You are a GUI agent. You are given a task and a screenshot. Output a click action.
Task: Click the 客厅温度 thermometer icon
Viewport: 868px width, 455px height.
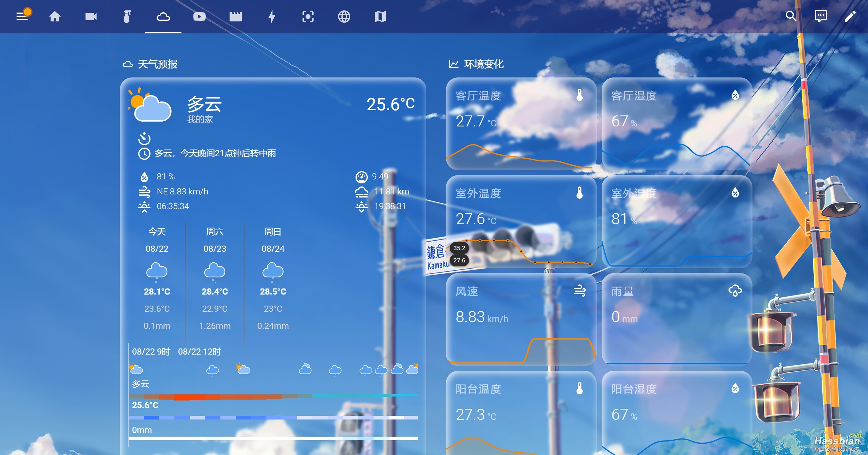(580, 95)
